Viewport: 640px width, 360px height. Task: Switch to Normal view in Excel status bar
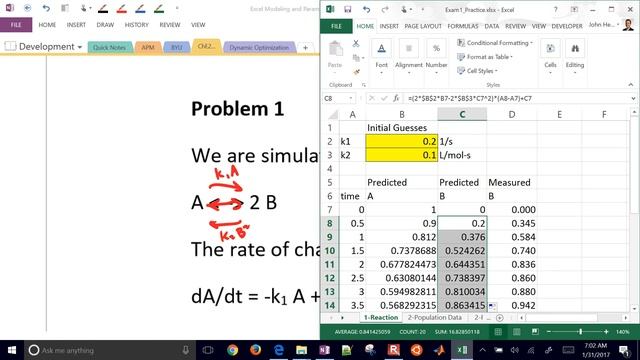click(498, 332)
